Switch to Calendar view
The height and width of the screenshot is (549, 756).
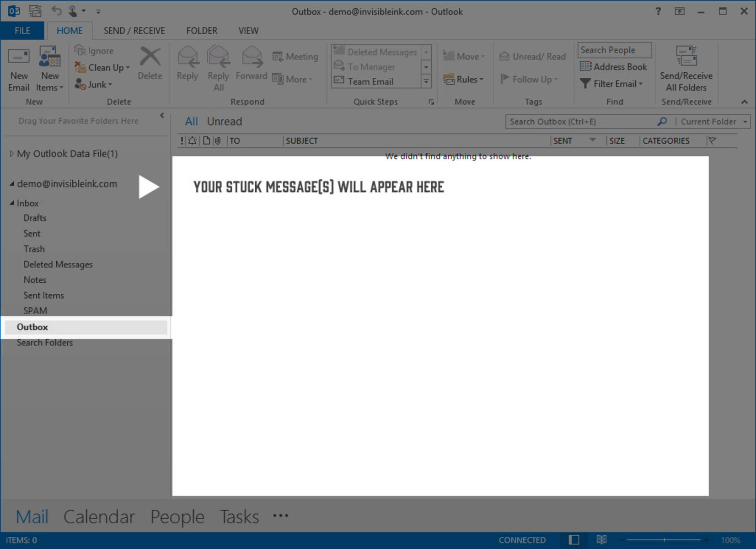(99, 517)
